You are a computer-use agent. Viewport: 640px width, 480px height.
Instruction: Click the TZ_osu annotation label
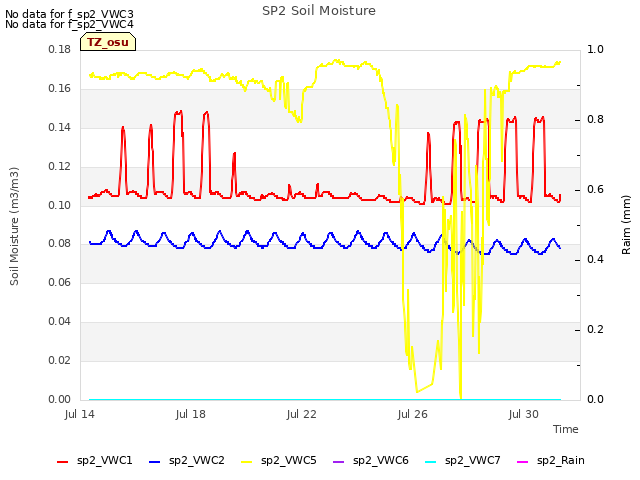(x=108, y=42)
